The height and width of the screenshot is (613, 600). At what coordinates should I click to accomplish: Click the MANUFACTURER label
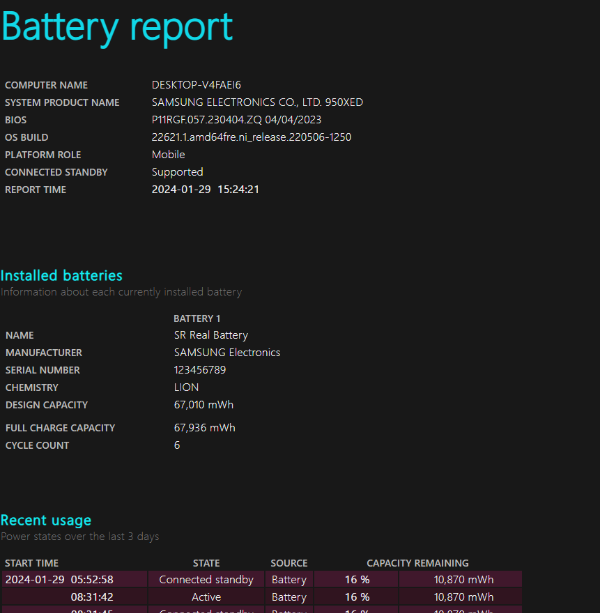point(44,353)
